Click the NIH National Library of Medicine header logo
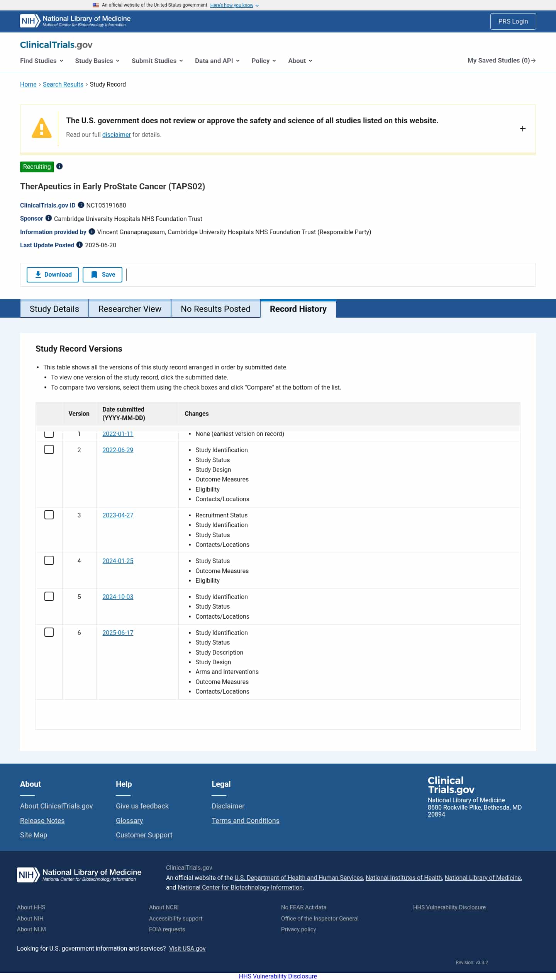 (75, 21)
